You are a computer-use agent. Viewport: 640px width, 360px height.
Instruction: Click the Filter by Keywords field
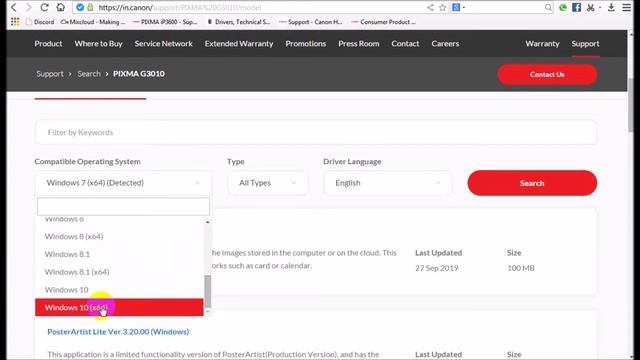[x=316, y=132]
